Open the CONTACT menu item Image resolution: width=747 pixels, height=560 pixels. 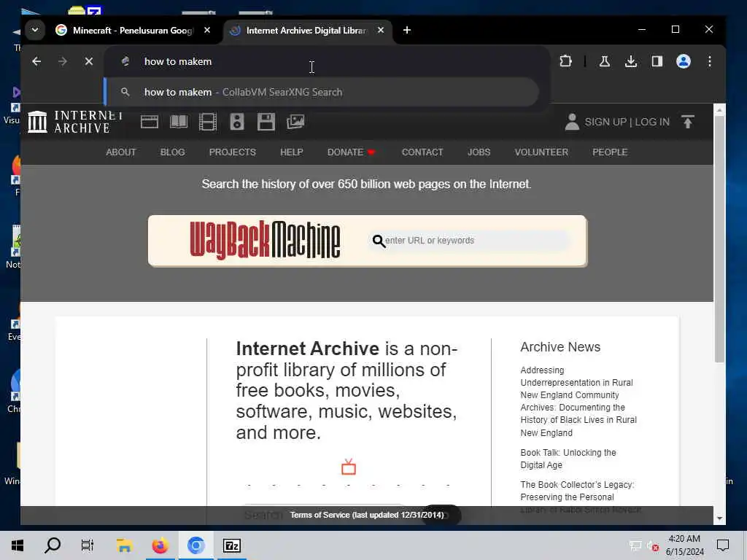tap(422, 152)
